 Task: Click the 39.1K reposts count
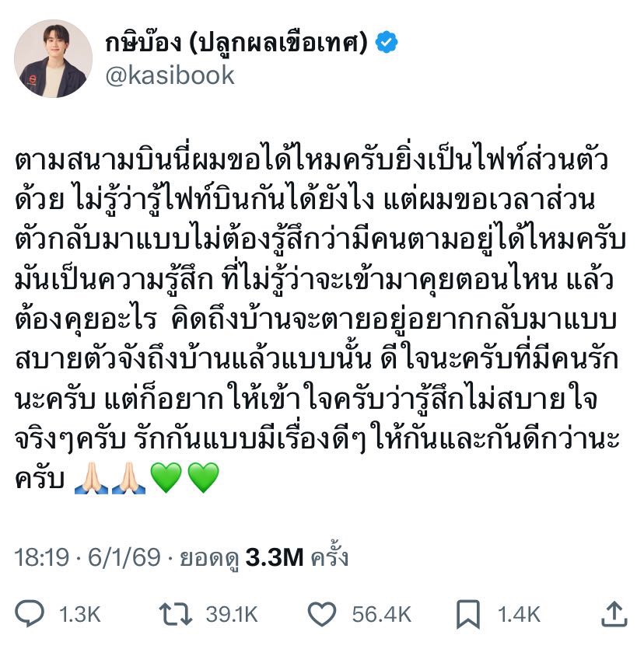(231, 615)
